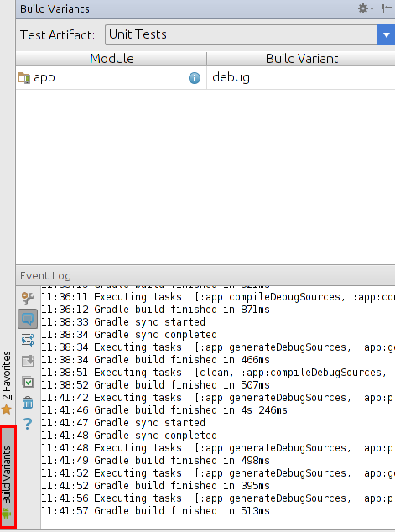Click the 11:38:51 Executing tasks clean line
The height and width of the screenshot is (532, 395).
coord(214,373)
